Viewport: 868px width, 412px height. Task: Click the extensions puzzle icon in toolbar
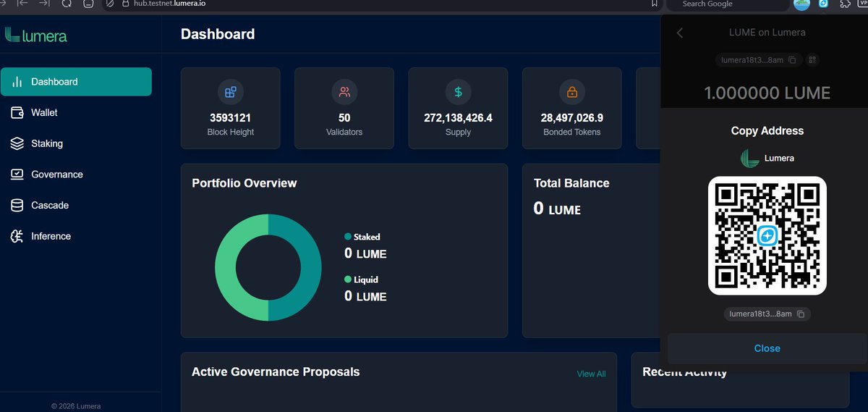[845, 4]
